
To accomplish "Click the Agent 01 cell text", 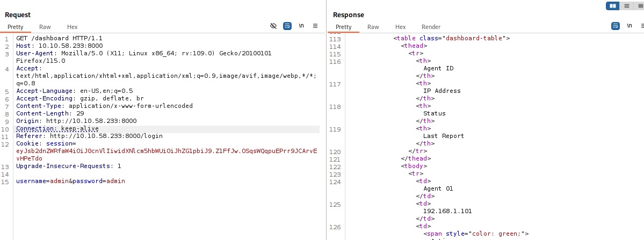I will pos(438,188).
